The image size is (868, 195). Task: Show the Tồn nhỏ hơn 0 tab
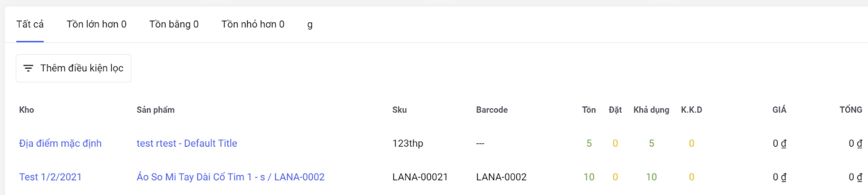click(253, 24)
